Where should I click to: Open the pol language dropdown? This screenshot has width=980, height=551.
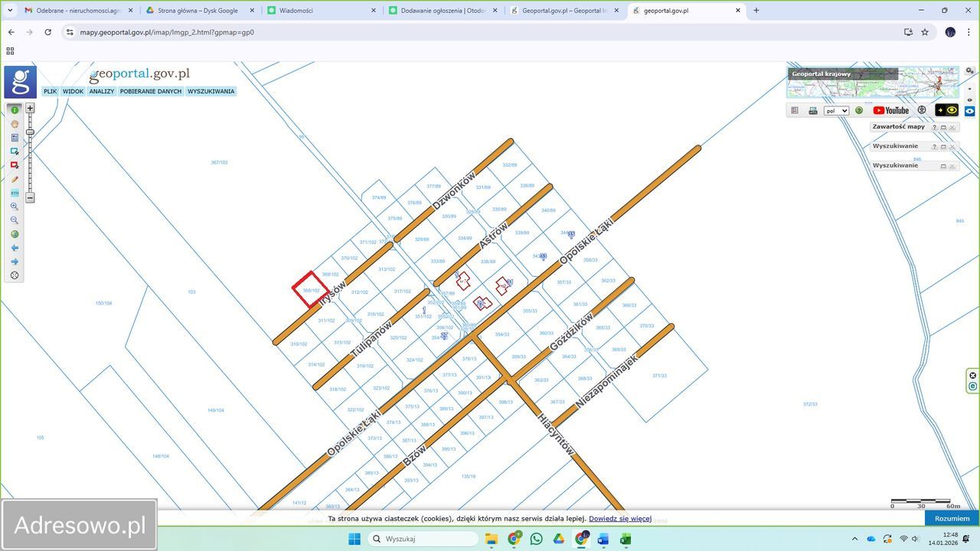click(x=835, y=111)
